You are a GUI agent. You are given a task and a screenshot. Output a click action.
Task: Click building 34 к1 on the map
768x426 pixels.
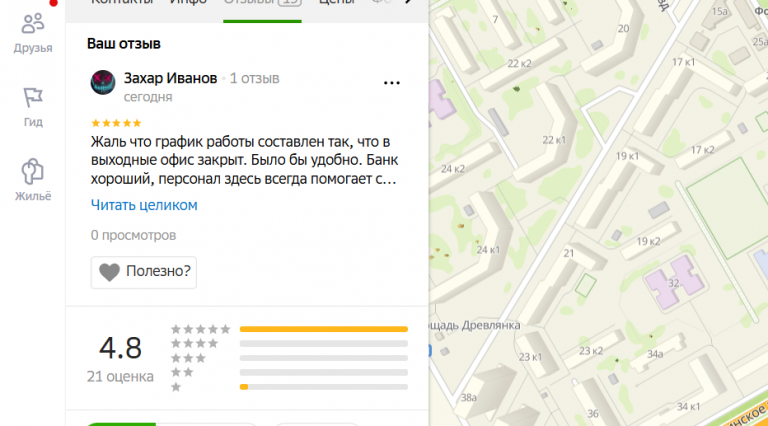688,406
